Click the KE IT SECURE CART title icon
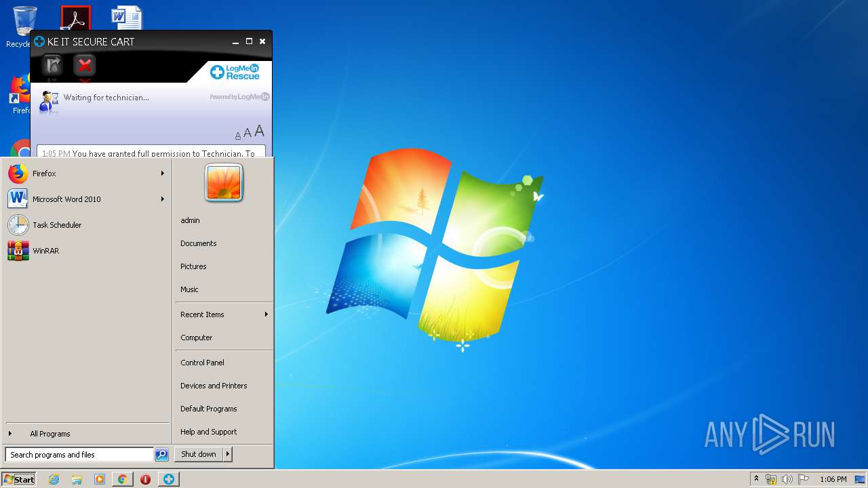 (x=39, y=41)
